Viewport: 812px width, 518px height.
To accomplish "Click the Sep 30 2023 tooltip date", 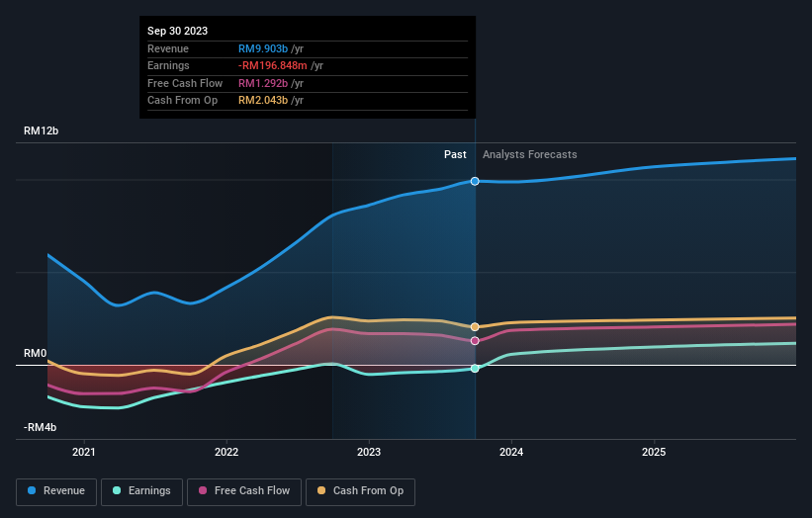I will (x=178, y=31).
